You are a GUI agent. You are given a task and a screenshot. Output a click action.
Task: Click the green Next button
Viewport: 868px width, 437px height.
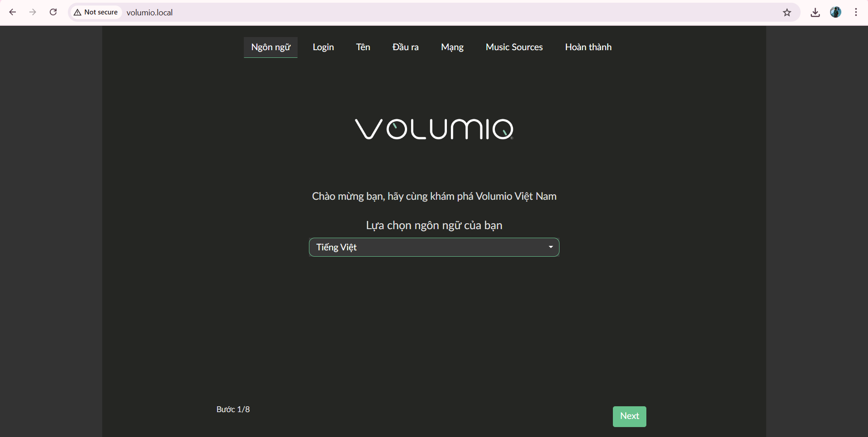coord(630,416)
